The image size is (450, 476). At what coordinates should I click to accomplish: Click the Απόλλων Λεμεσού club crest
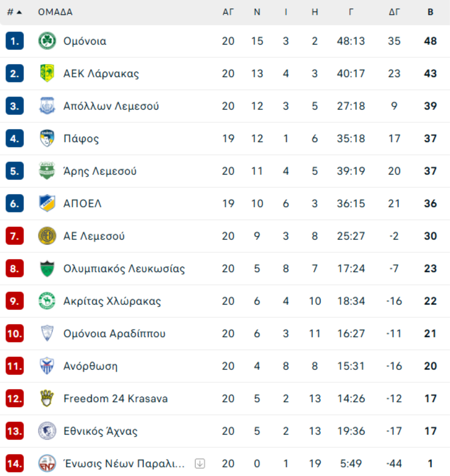click(47, 106)
